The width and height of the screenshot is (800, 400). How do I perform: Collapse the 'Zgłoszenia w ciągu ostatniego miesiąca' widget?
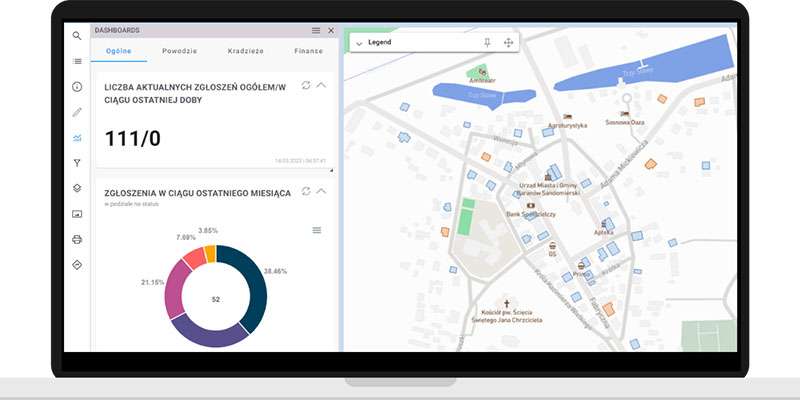click(x=321, y=191)
